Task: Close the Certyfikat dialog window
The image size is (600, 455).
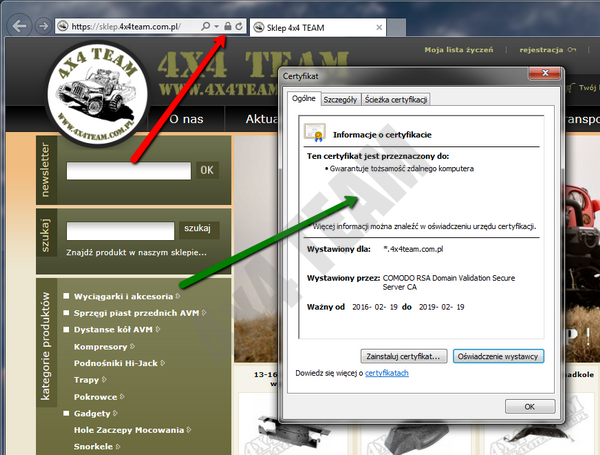Action: point(545,73)
